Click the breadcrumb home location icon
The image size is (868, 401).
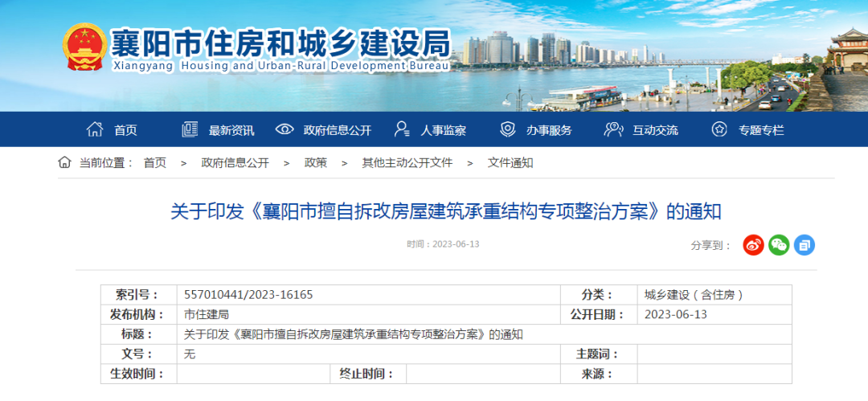click(x=65, y=162)
